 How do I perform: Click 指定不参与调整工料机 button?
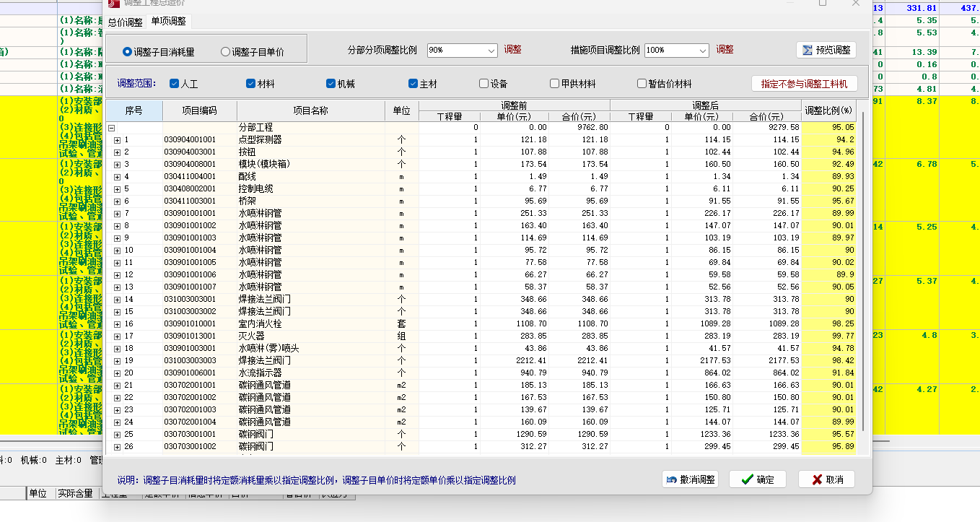(x=804, y=84)
